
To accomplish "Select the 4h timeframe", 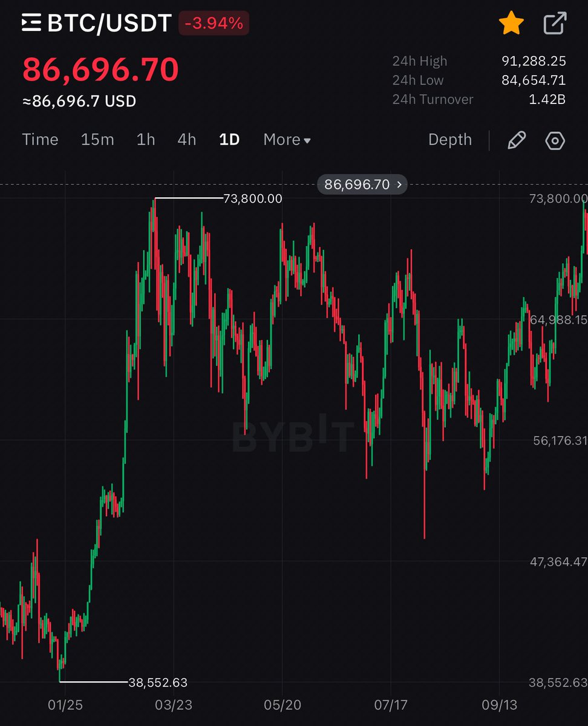I will pyautogui.click(x=187, y=140).
